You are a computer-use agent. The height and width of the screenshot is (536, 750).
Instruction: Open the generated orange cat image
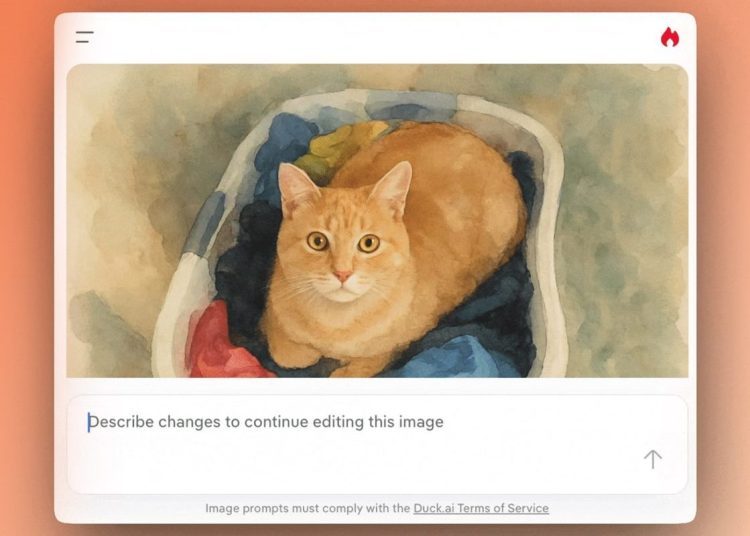377,221
